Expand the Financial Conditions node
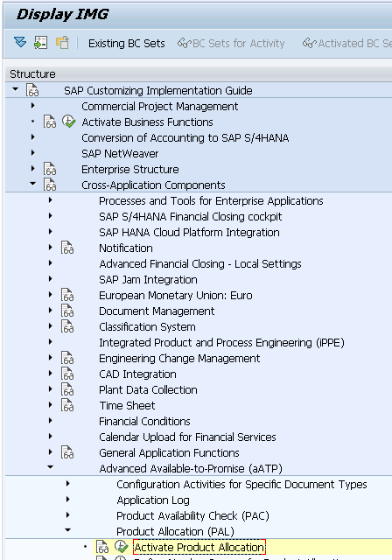Viewport: 392px width, 560px height. pyautogui.click(x=51, y=421)
